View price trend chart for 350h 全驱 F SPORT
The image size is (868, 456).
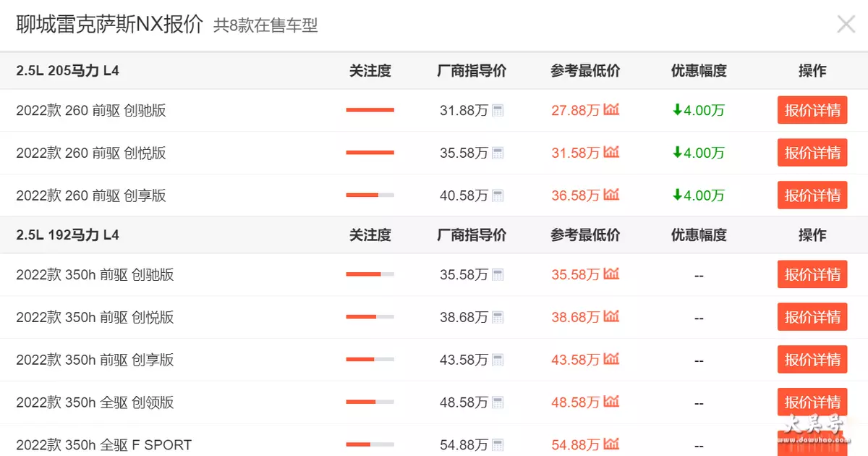point(612,445)
